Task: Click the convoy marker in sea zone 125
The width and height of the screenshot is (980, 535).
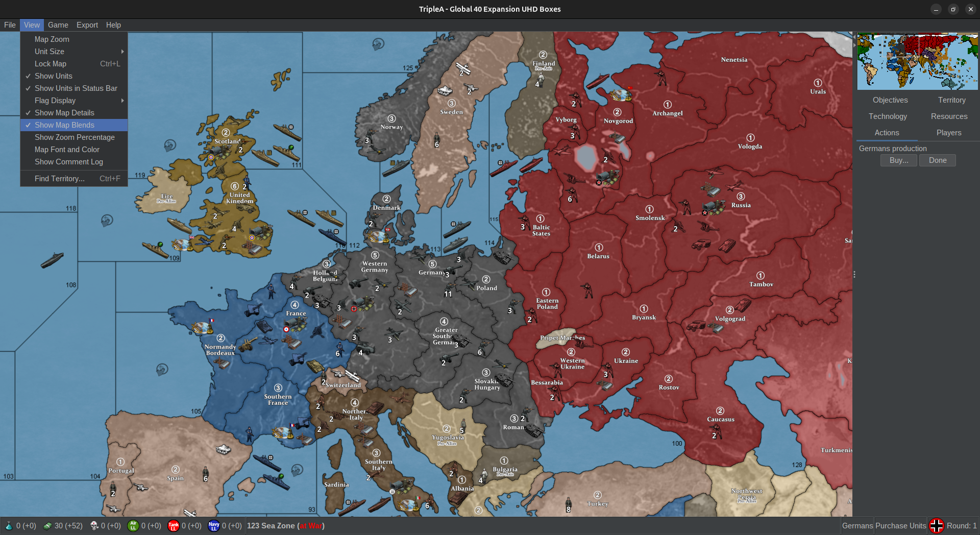Action: pyautogui.click(x=378, y=44)
